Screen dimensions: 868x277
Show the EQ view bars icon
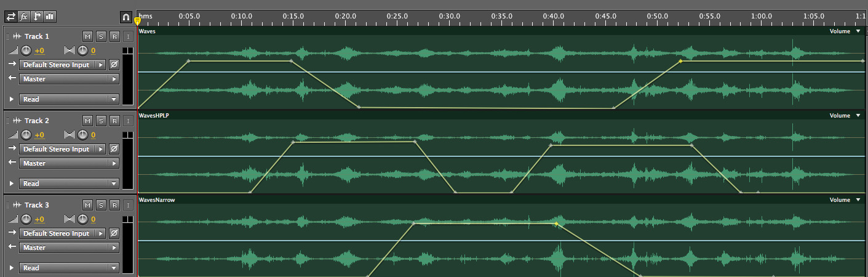pyautogui.click(x=50, y=17)
